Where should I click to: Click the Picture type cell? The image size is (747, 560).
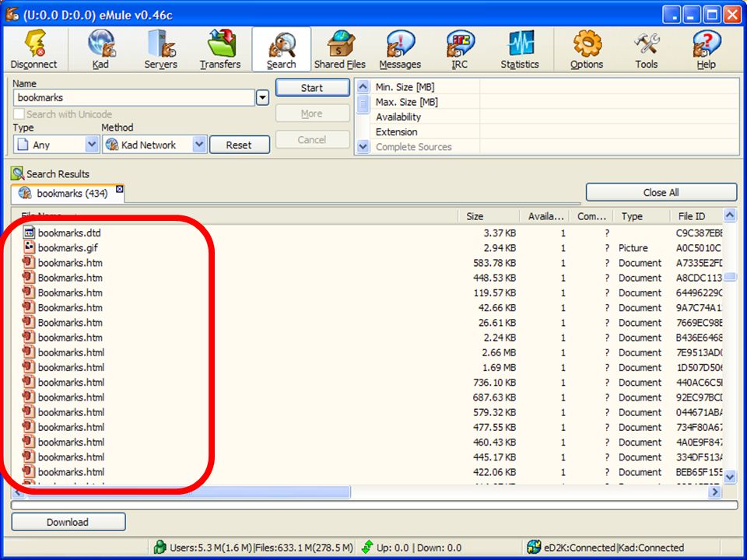[x=633, y=247]
